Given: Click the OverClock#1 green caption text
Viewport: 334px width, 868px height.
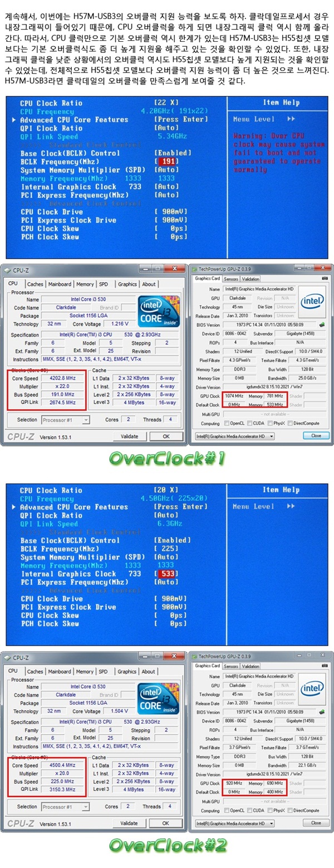Looking at the screenshot, I should (167, 459).
